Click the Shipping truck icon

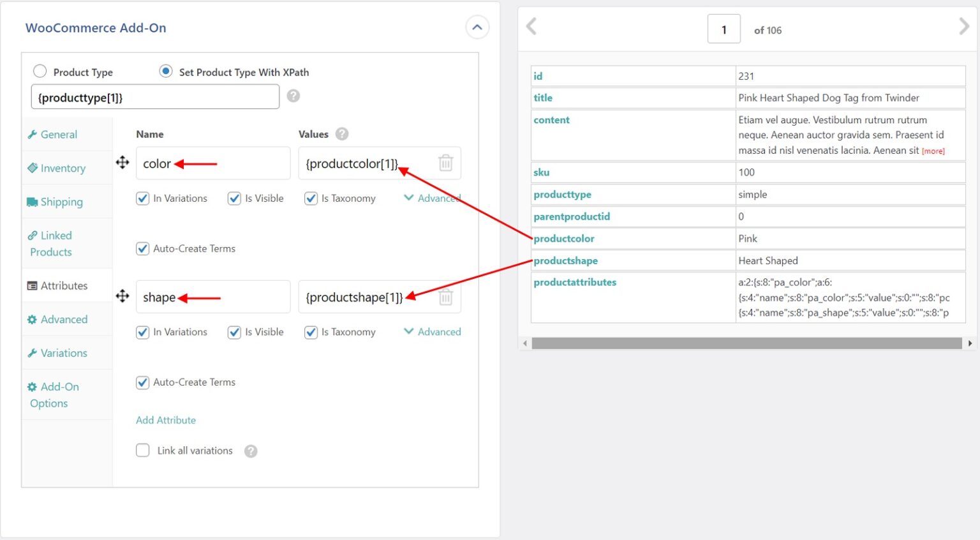pos(33,202)
